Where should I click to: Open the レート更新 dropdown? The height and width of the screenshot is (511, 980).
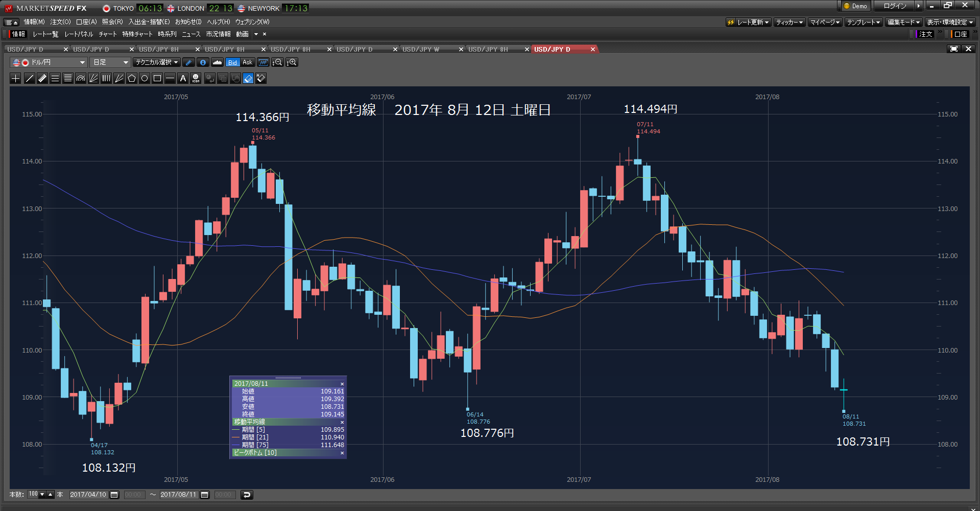click(749, 22)
